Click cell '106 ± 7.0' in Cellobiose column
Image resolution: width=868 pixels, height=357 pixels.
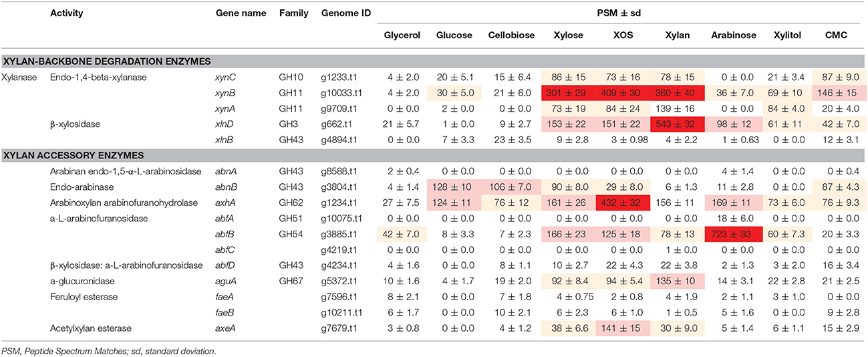coord(511,187)
